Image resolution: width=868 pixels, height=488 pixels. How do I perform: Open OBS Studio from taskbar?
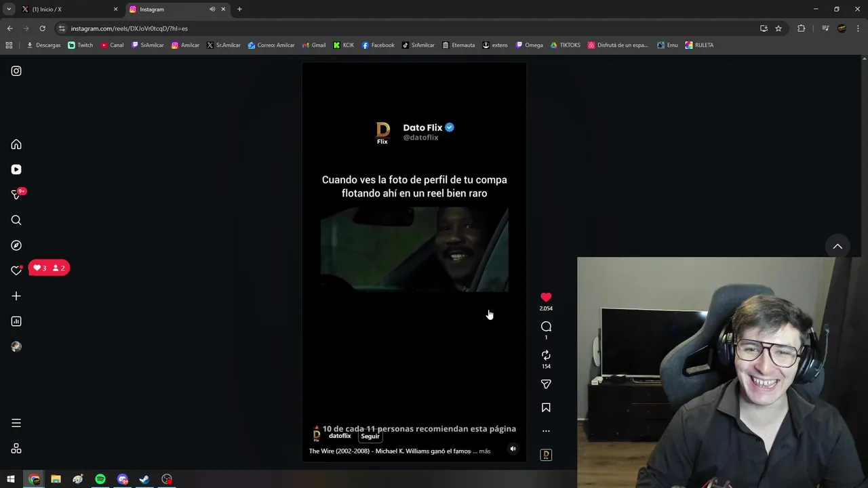point(167,479)
